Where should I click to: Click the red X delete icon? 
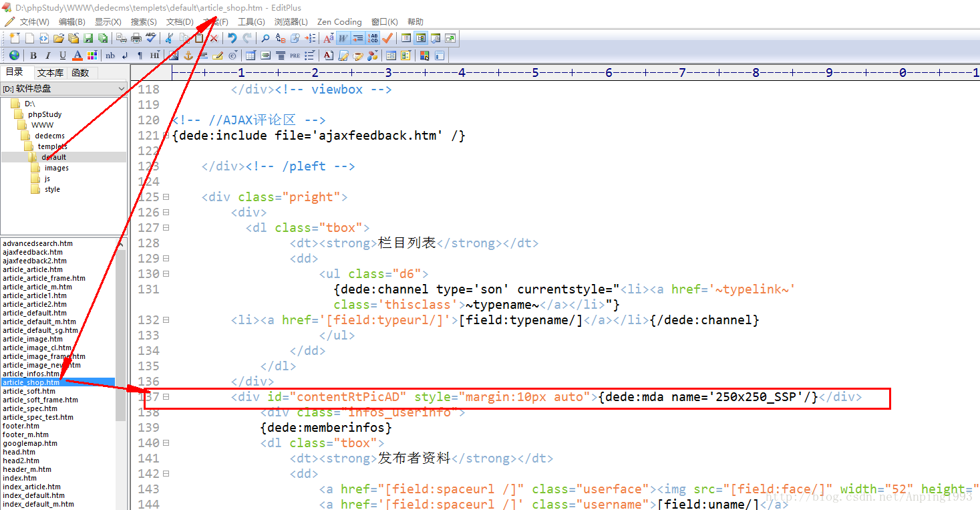214,38
